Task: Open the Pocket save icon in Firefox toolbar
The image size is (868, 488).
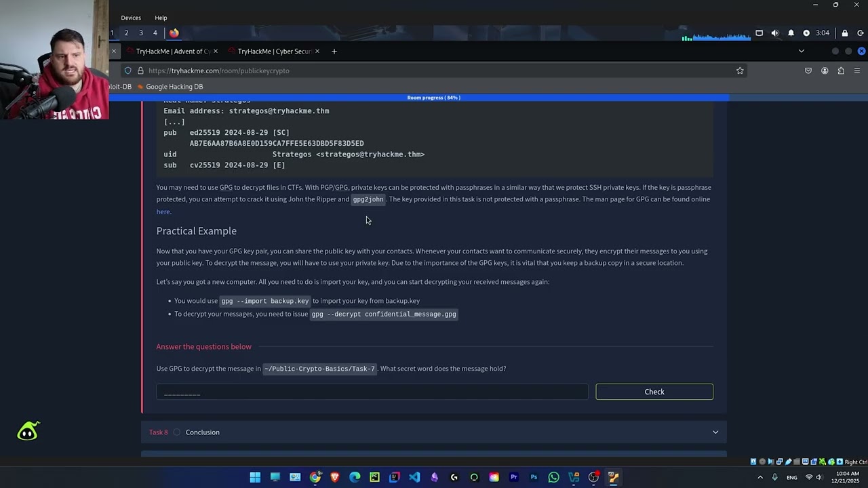Action: (x=808, y=70)
